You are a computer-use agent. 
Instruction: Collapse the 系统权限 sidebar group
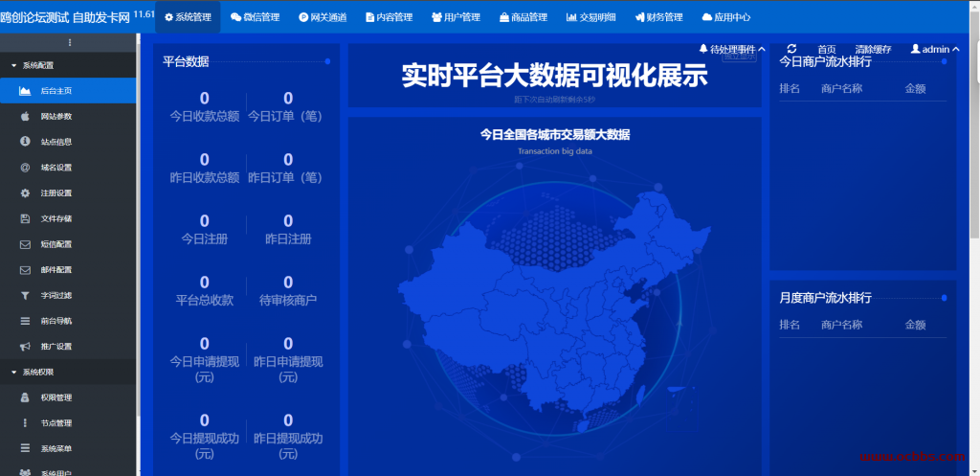point(68,373)
